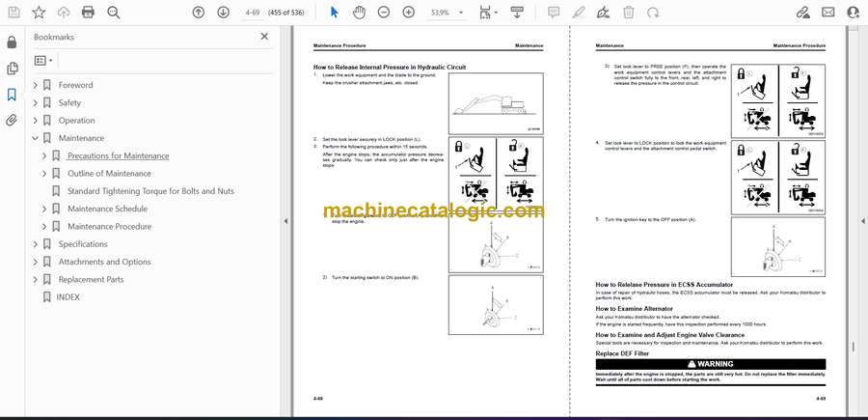The height and width of the screenshot is (420, 868).
Task: Go to Maintenance Schedule bookmark
Action: (107, 209)
